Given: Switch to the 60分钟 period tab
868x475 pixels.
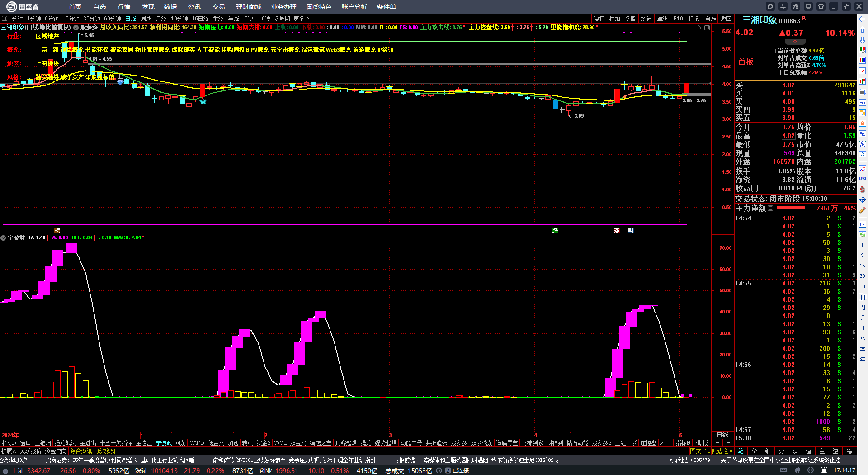Looking at the screenshot, I should pos(113,19).
